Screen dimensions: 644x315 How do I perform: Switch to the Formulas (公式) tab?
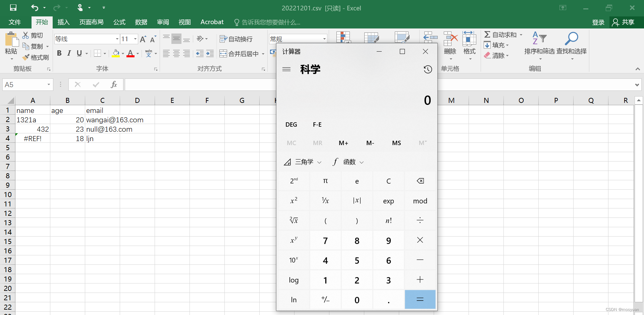click(119, 22)
